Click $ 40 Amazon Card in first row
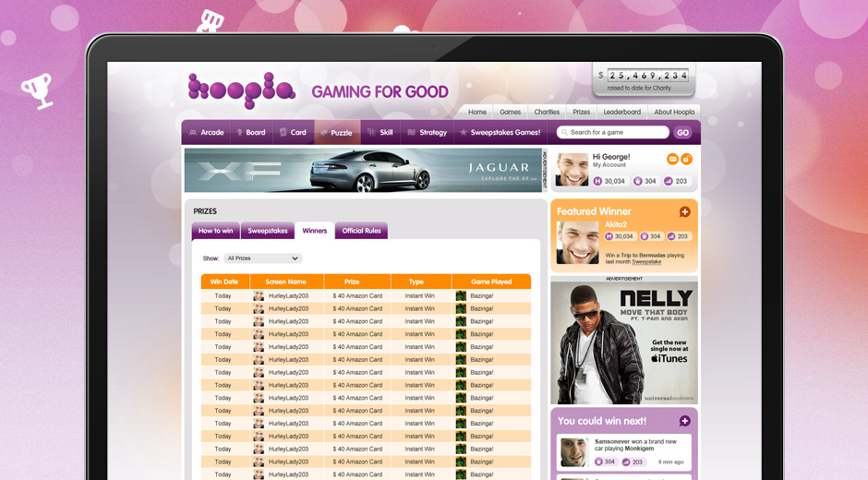868x480 pixels. [357, 296]
